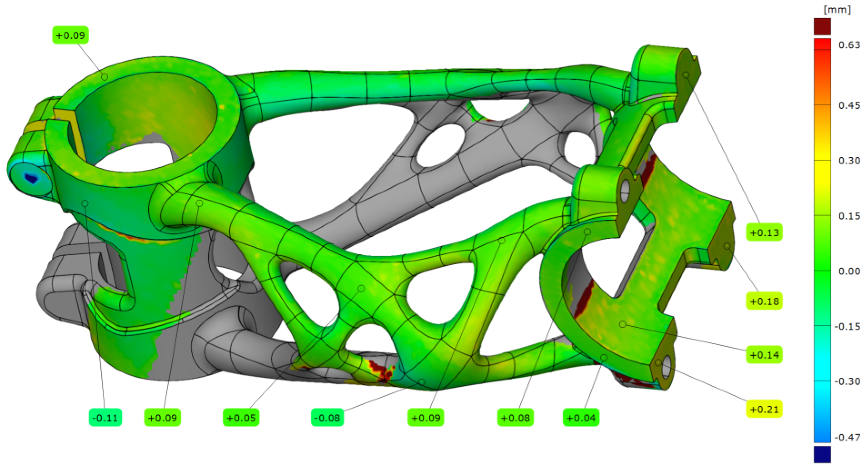Click the dark blue under-range legend swatch

(822, 454)
